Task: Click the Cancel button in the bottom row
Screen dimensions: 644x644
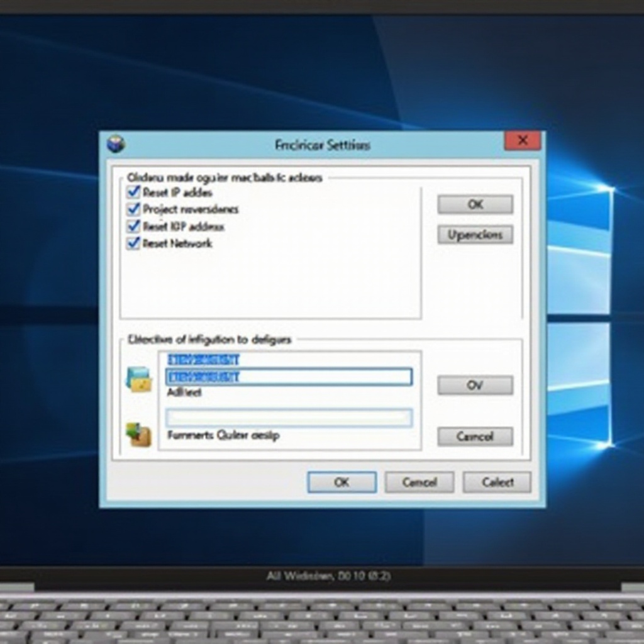Action: [x=419, y=482]
